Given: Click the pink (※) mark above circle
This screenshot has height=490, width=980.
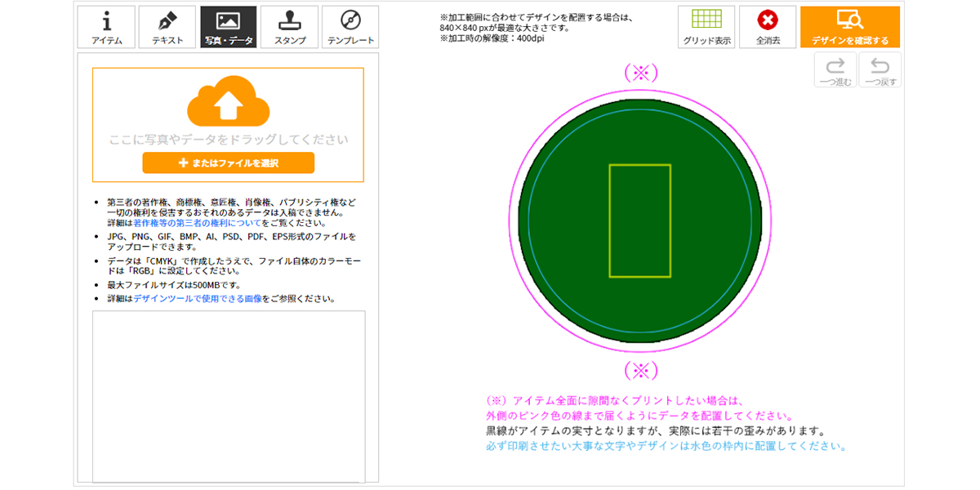Looking at the screenshot, I should click(640, 73).
